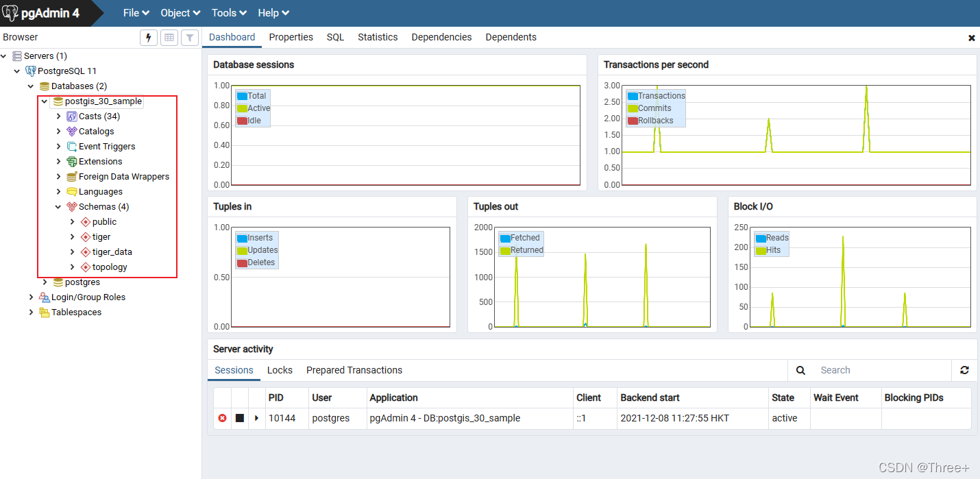The height and width of the screenshot is (479, 980).
Task: Expand the Extensions tree node
Action: [x=58, y=161]
